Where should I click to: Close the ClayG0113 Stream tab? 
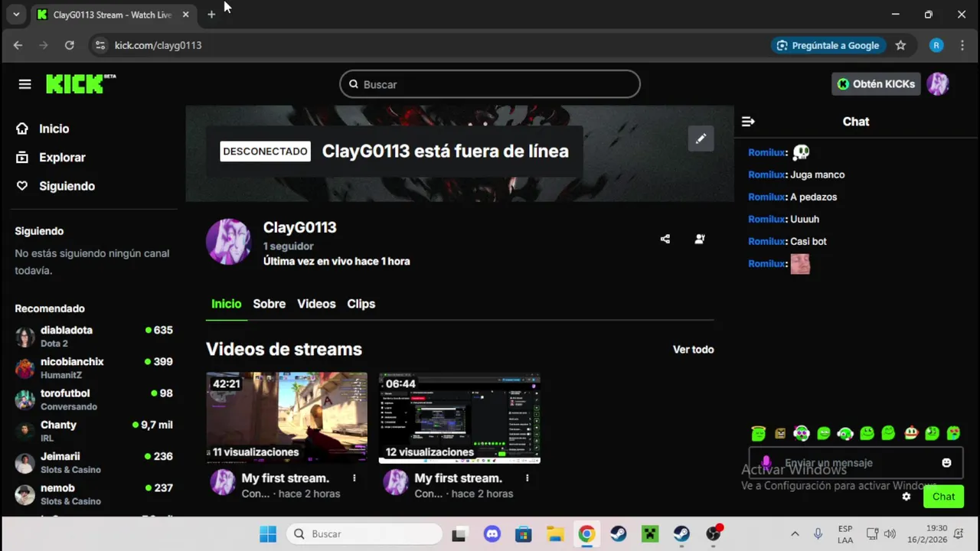click(185, 15)
